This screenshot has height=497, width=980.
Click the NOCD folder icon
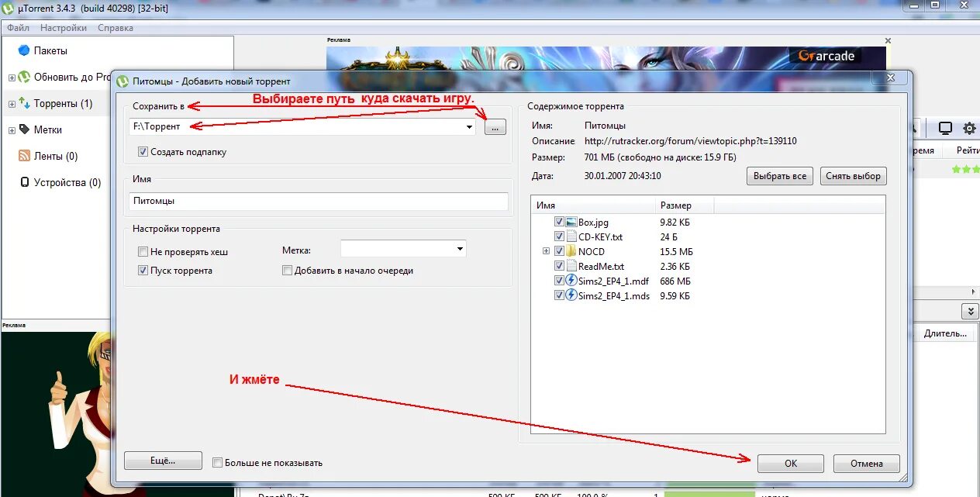(x=571, y=251)
